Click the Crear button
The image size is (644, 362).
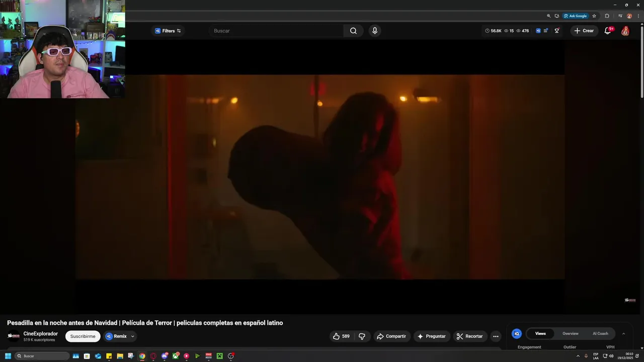tap(584, 31)
